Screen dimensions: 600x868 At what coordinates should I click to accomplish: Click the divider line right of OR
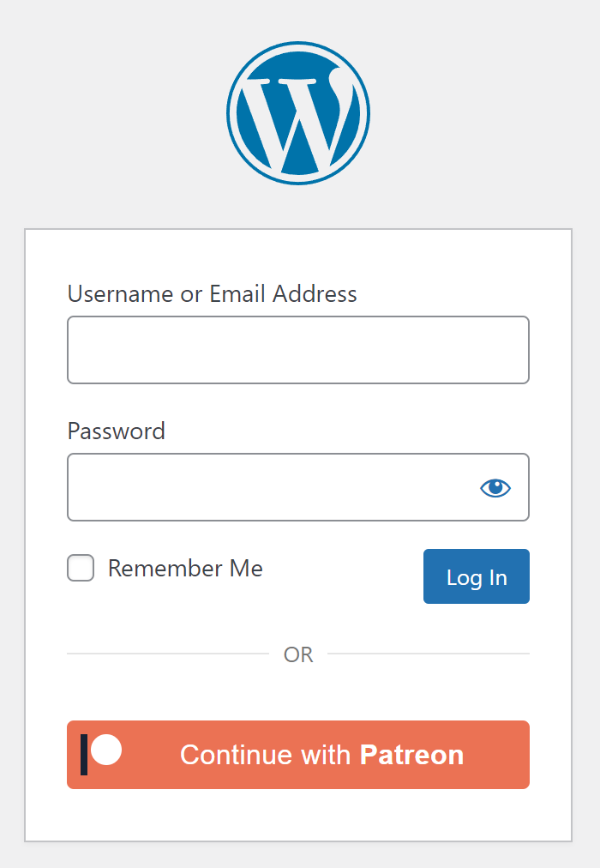[x=429, y=654]
